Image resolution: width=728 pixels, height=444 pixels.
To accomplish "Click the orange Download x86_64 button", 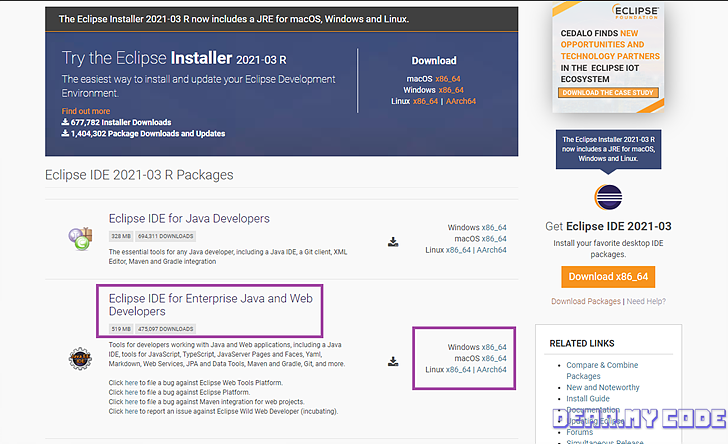I will point(608,277).
